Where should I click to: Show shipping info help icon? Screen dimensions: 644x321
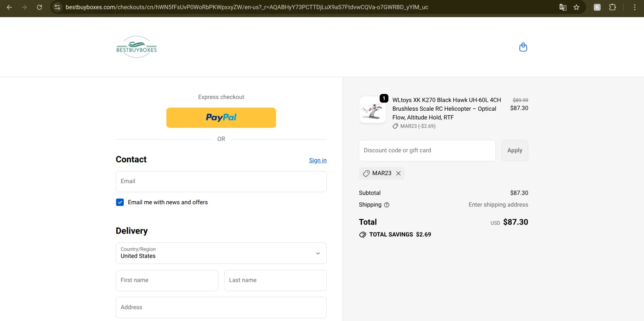[386, 205]
